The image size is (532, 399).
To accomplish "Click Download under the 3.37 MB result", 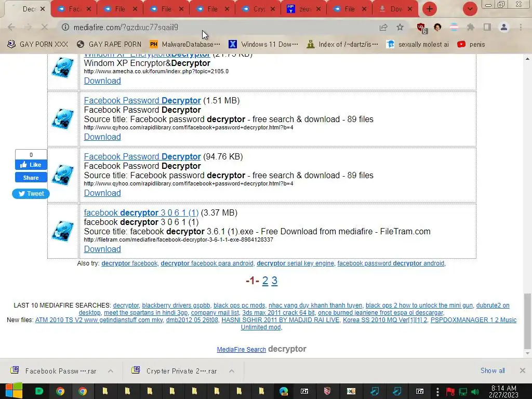I will coord(102,249).
